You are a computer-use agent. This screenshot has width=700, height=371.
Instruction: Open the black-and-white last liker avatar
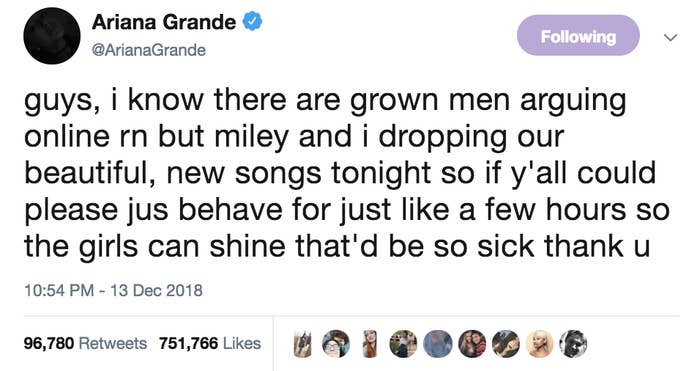(574, 344)
